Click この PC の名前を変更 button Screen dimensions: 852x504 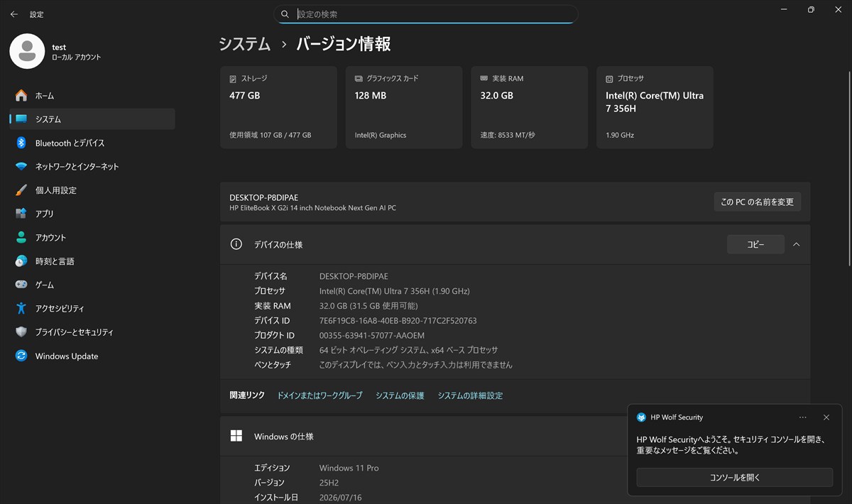tap(757, 202)
